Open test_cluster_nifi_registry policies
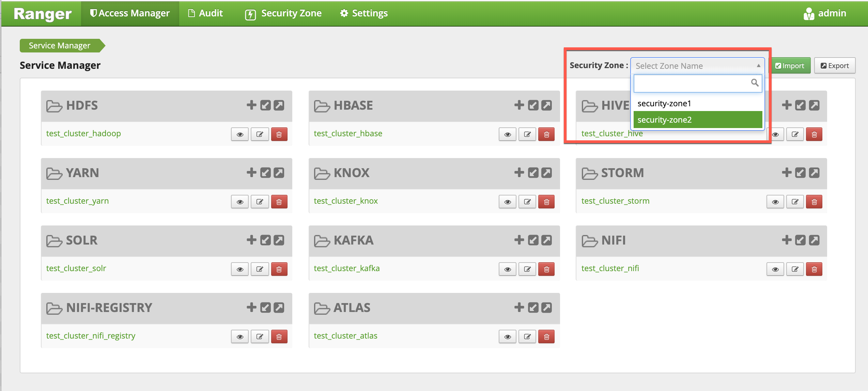The height and width of the screenshot is (391, 868). tap(91, 336)
